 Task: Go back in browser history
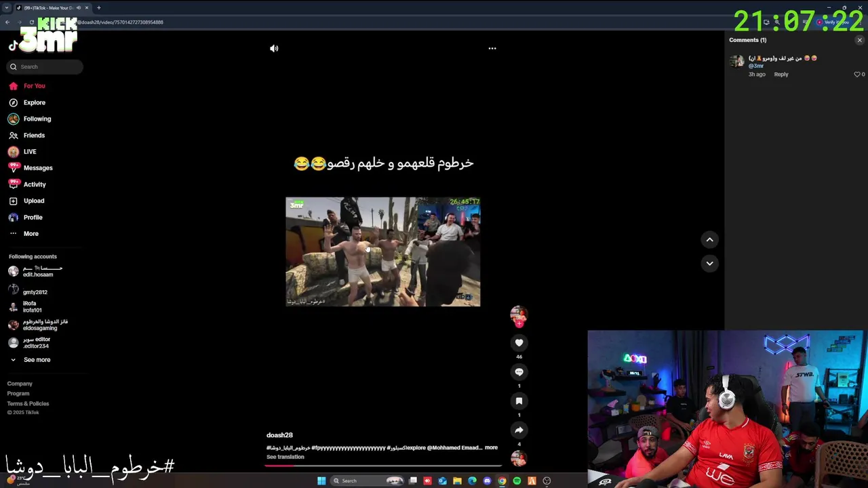click(x=7, y=22)
